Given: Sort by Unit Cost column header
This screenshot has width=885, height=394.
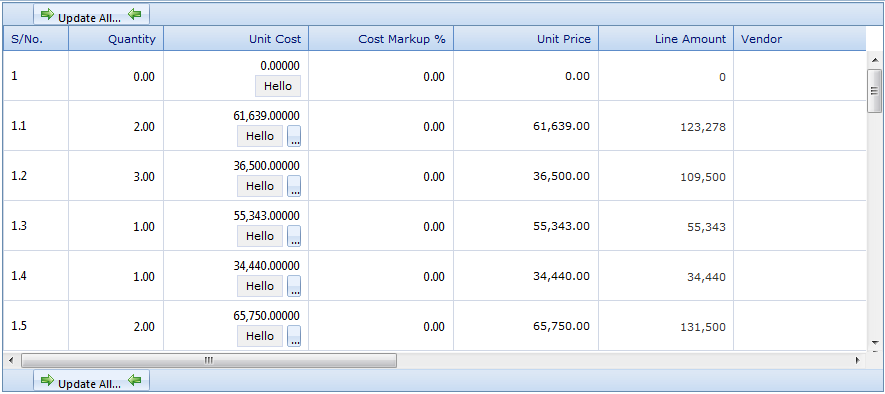Looking at the screenshot, I should click(x=236, y=38).
